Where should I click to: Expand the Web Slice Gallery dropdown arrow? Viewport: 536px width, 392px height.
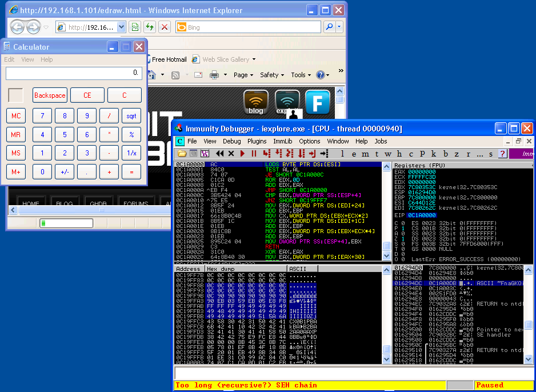[x=254, y=59]
